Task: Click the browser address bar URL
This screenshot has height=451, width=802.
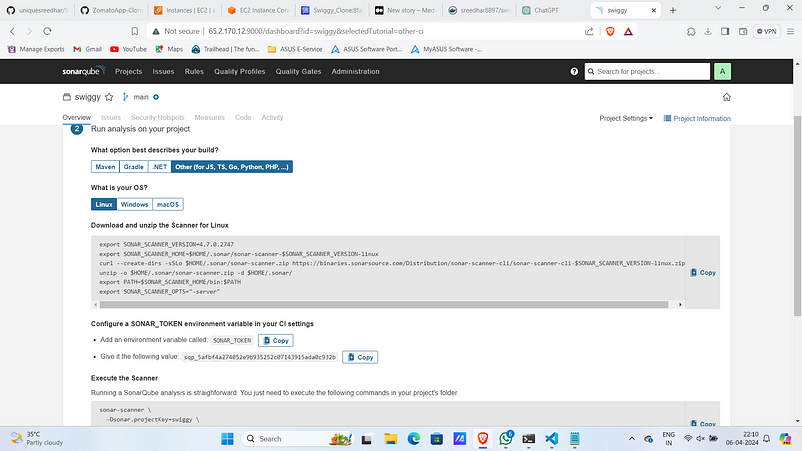Action: [x=316, y=31]
